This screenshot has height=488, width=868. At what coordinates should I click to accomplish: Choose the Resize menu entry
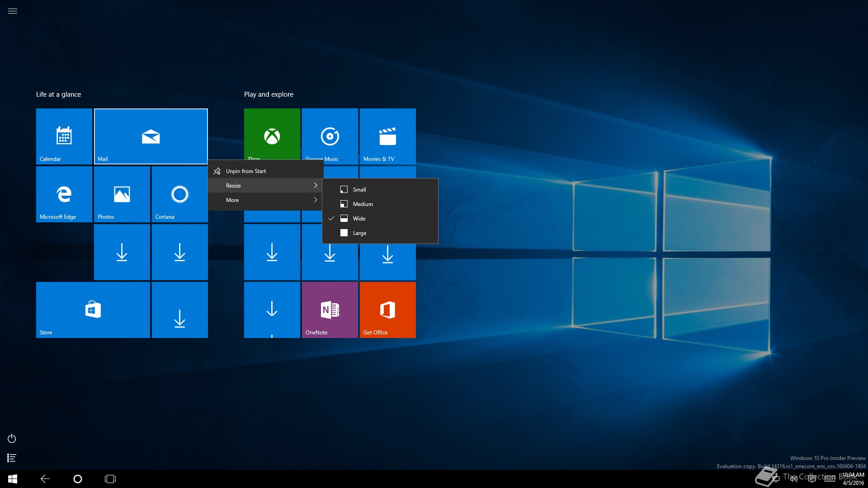click(266, 185)
